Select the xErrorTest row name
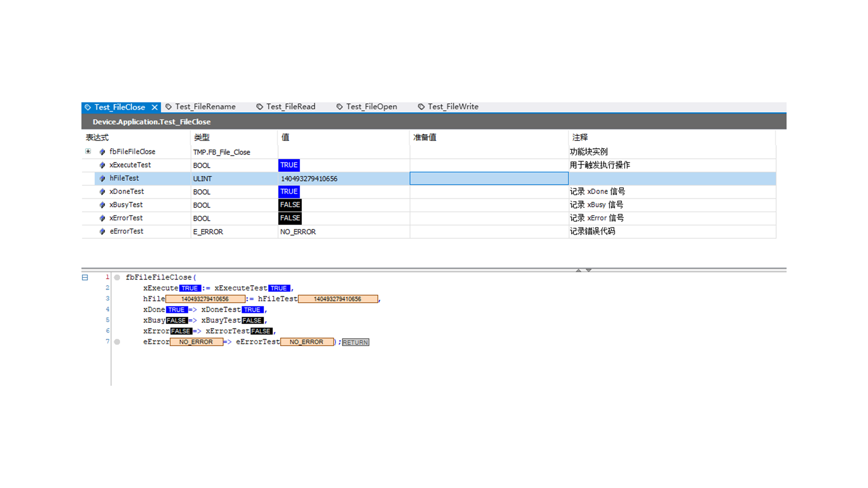The image size is (868, 488). coord(126,218)
